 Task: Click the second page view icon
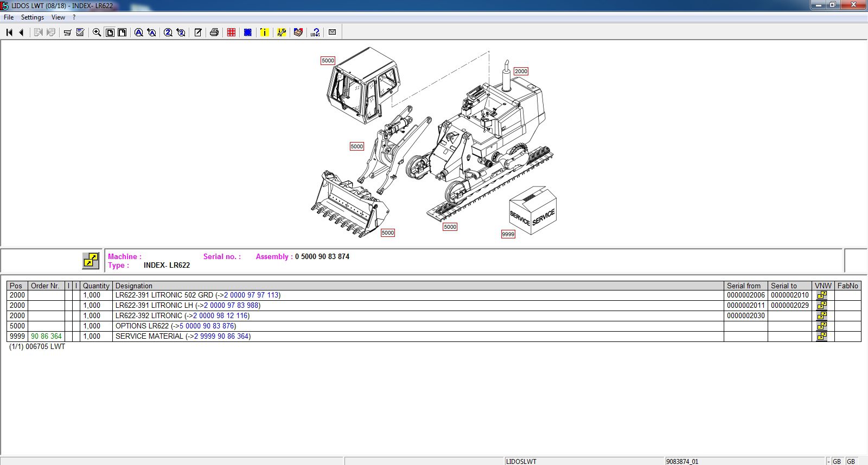click(123, 33)
